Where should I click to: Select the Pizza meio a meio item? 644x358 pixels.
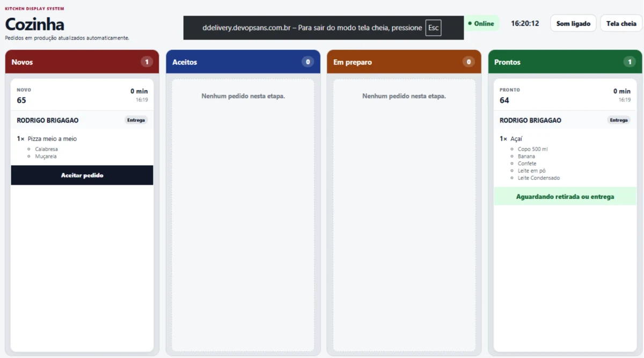coord(52,139)
